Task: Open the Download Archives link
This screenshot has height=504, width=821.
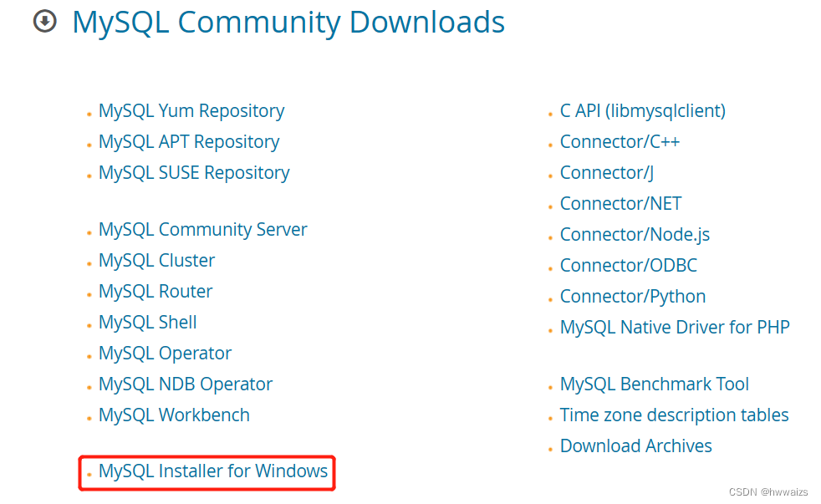Action: [636, 445]
